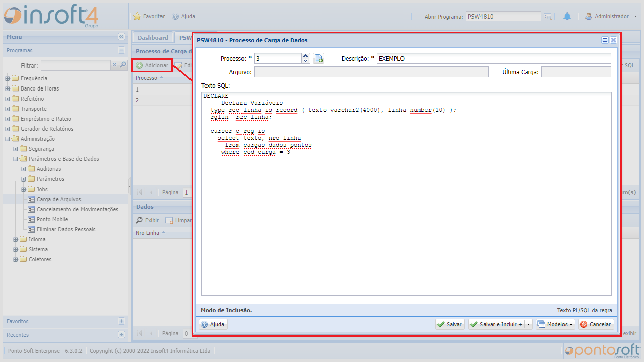Click the open program icon beside PSW4810
The width and height of the screenshot is (644, 362).
(x=548, y=16)
